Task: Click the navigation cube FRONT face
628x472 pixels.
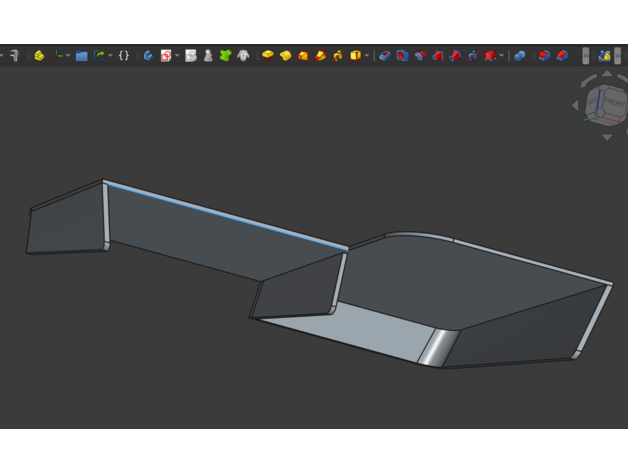Action: point(607,103)
